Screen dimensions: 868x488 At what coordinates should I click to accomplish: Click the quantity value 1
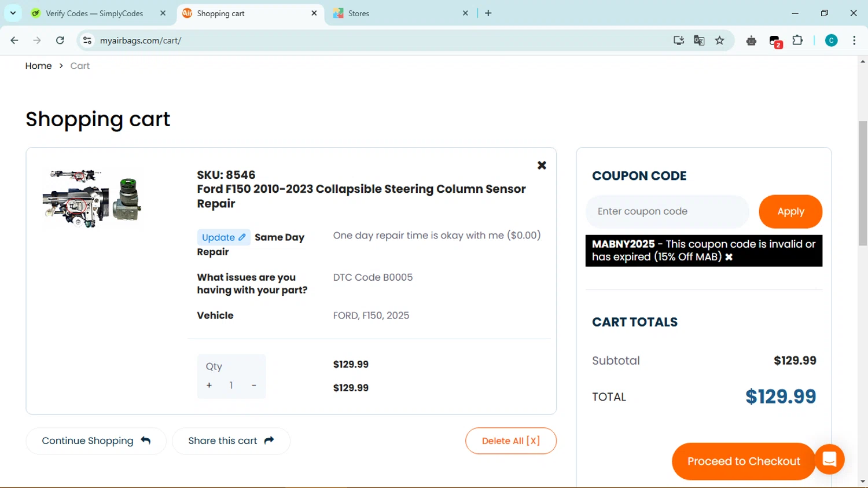(231, 386)
